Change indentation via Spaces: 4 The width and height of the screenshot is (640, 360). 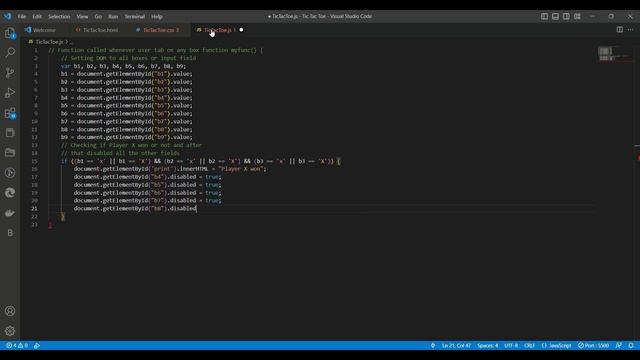point(487,345)
